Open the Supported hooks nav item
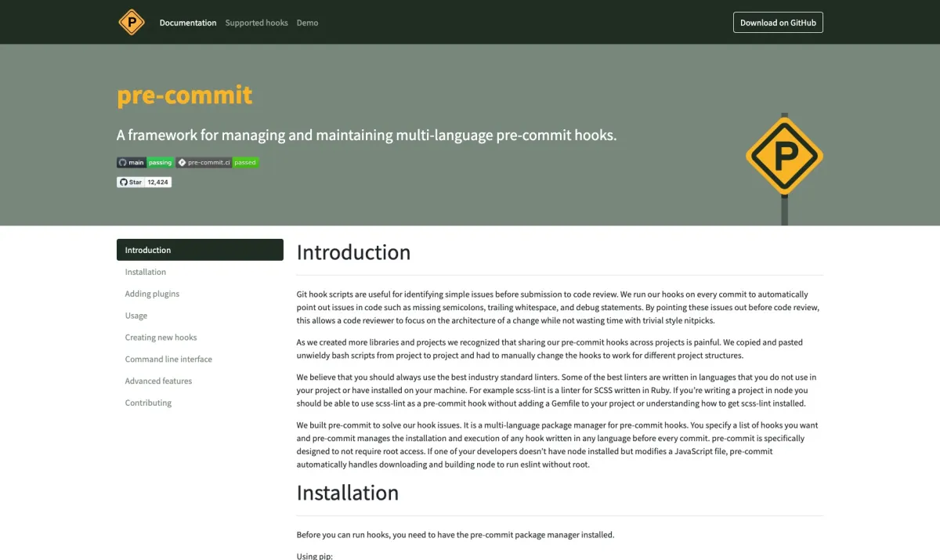Viewport: 940px width, 560px height. (257, 23)
